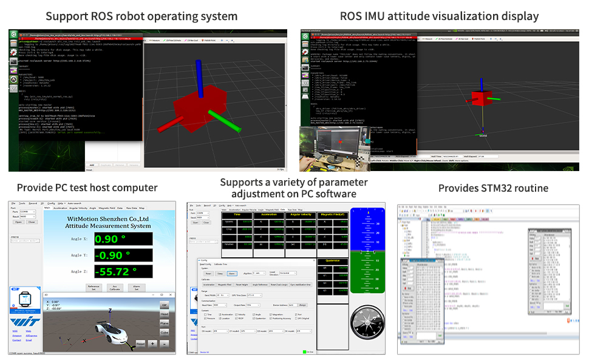Open the Calibrate Time menu

tap(220, 265)
